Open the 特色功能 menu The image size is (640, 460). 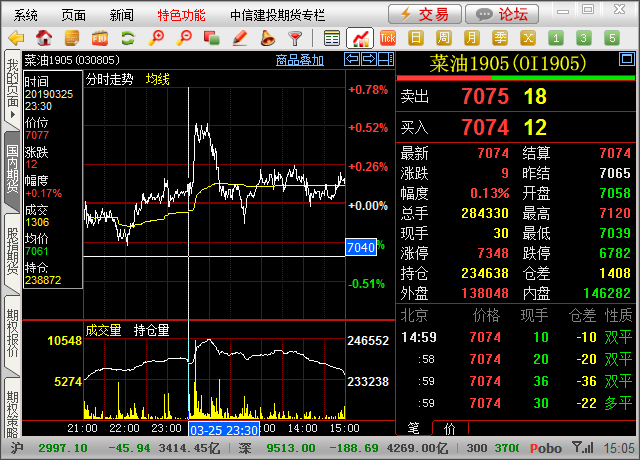[181, 15]
